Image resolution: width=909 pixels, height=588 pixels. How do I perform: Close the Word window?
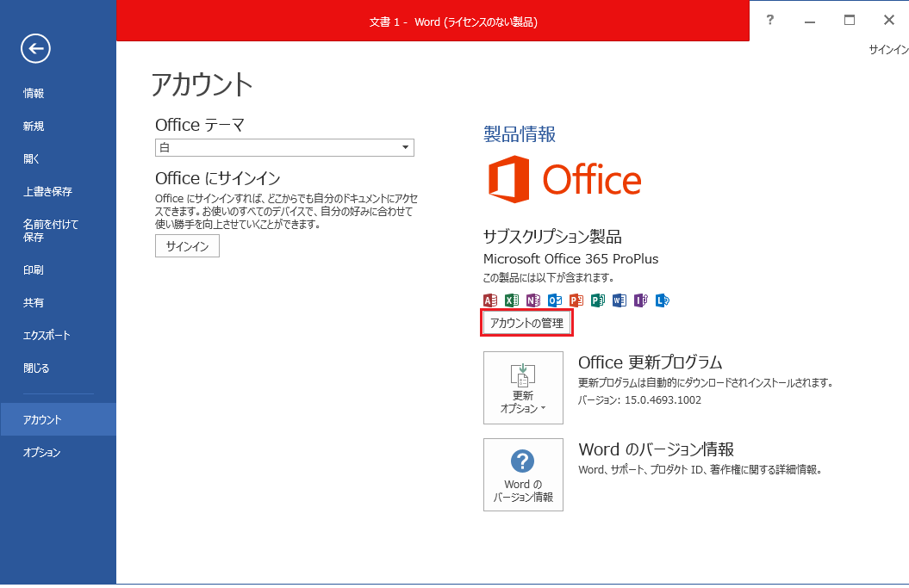888,21
